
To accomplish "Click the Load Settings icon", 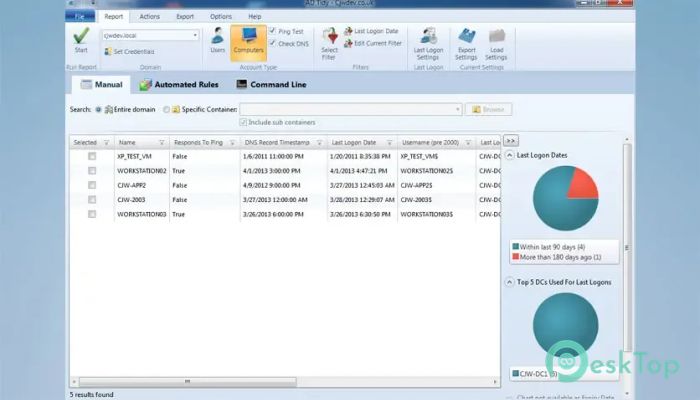I will pos(496,36).
